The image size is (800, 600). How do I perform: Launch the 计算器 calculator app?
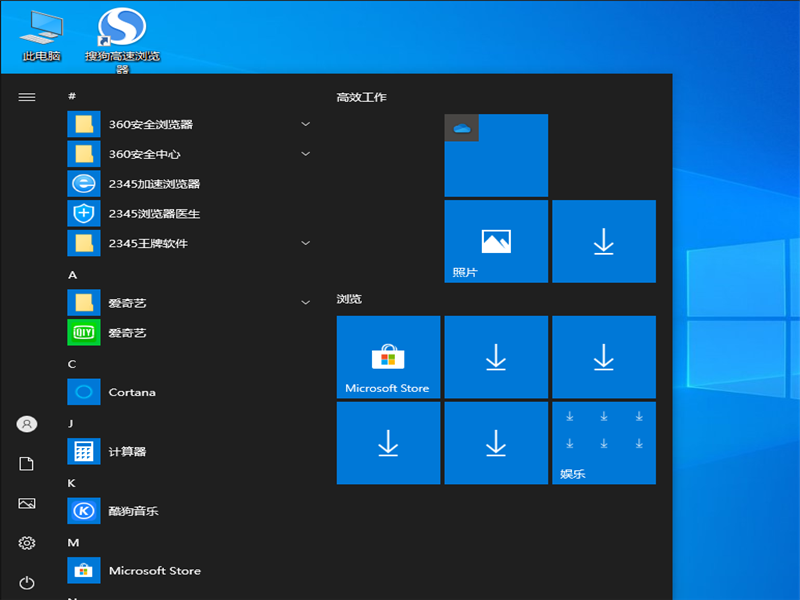[132, 452]
